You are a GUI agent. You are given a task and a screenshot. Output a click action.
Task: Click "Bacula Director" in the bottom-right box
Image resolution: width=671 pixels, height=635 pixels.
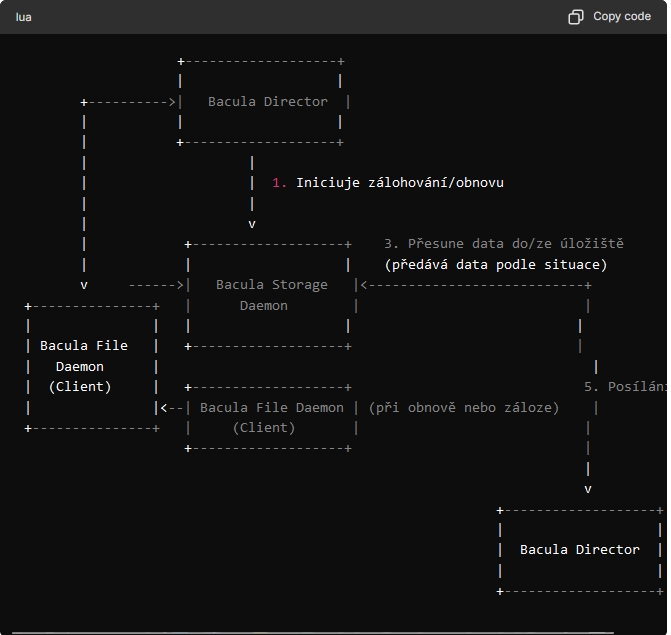[579, 550]
